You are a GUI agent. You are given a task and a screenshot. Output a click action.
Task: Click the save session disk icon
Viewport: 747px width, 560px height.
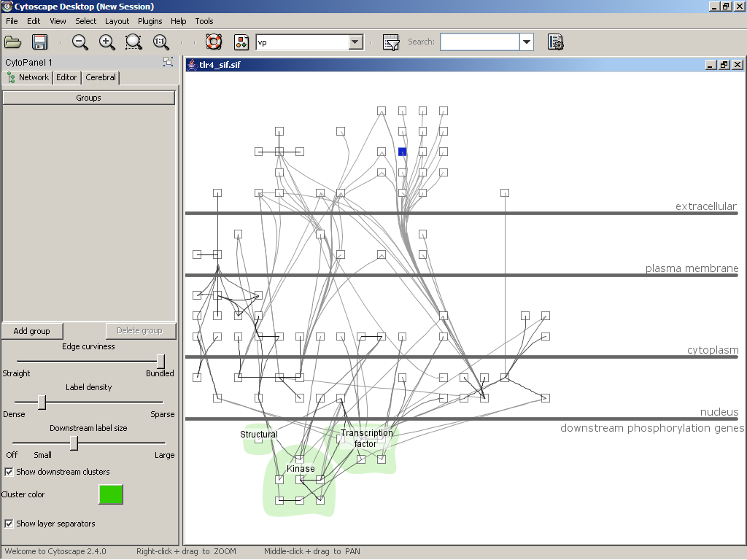(x=39, y=42)
